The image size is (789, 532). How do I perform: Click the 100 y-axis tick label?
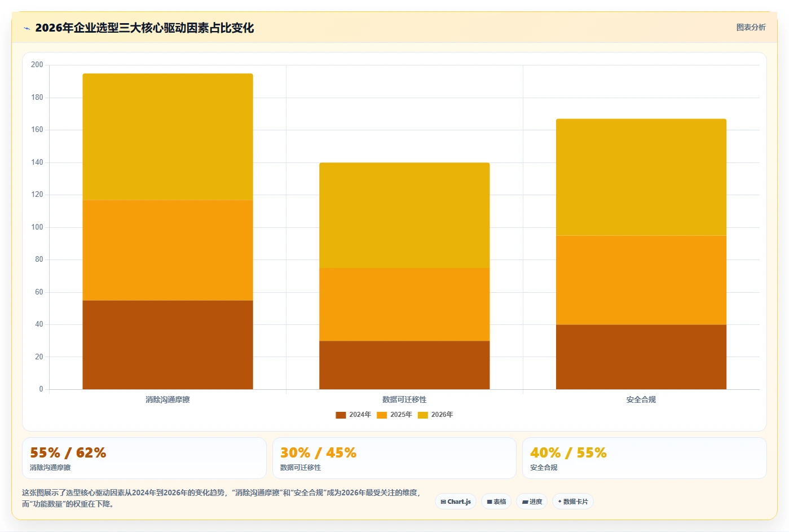pyautogui.click(x=37, y=227)
